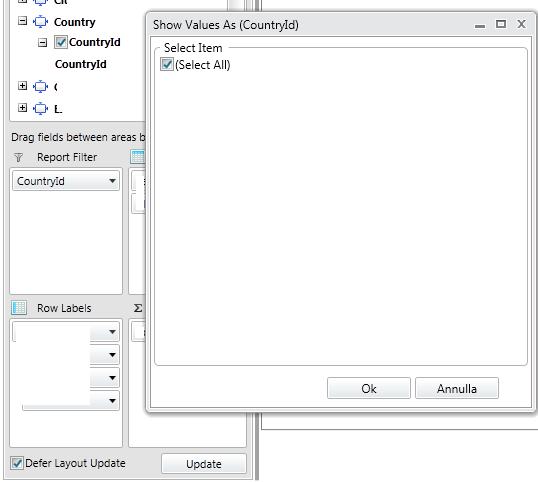538x482 pixels.
Task: Click the Country dimension icon
Action: click(40, 22)
